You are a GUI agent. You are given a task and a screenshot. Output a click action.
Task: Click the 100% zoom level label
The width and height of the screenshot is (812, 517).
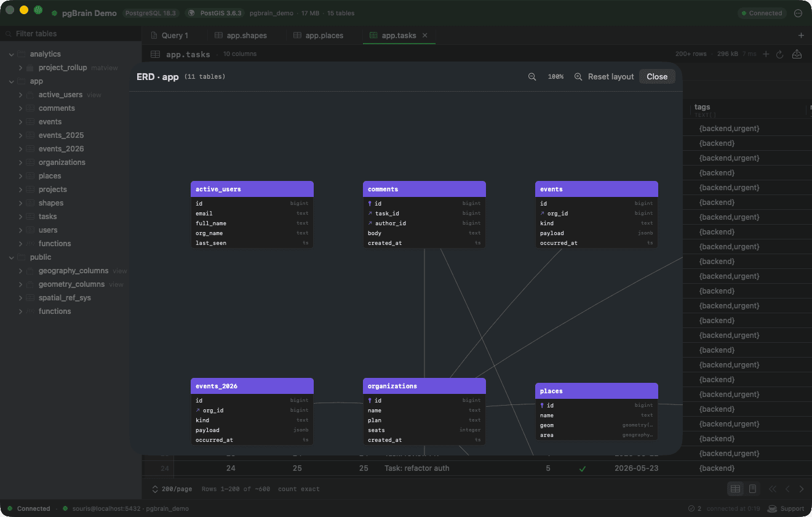pyautogui.click(x=555, y=77)
